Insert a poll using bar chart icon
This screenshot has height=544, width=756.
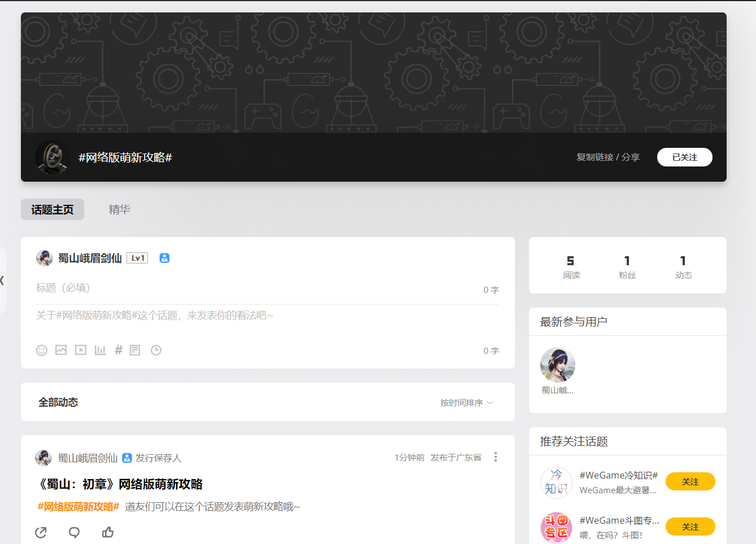(100, 350)
